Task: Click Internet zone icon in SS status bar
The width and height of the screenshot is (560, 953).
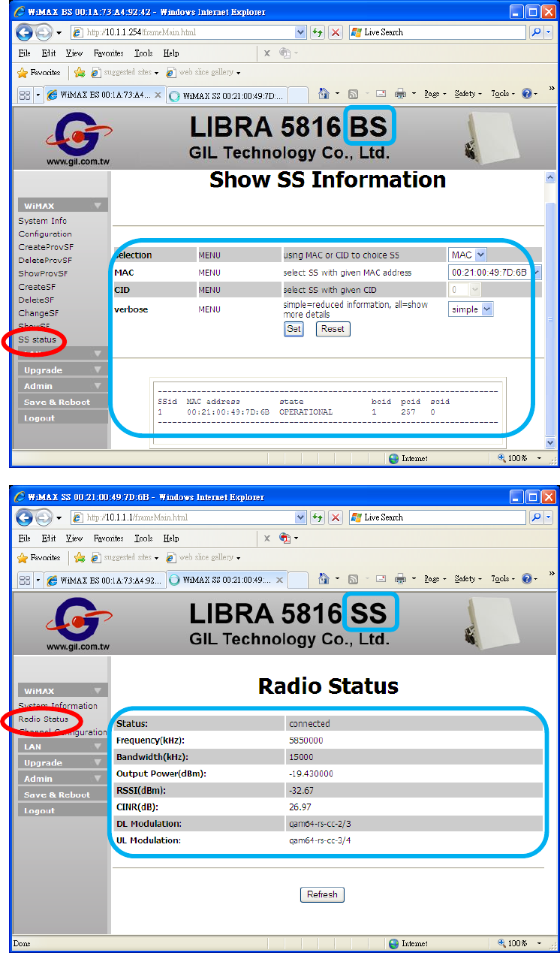Action: pyautogui.click(x=394, y=943)
